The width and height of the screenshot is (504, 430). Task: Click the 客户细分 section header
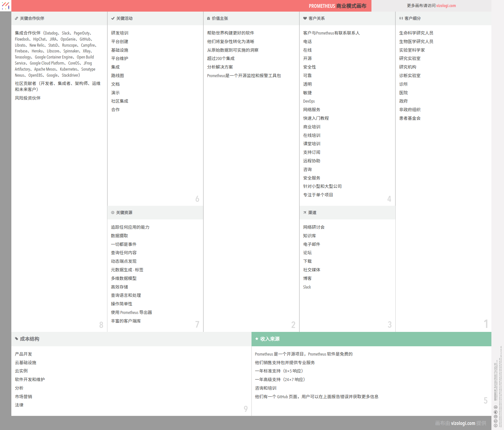pyautogui.click(x=412, y=18)
